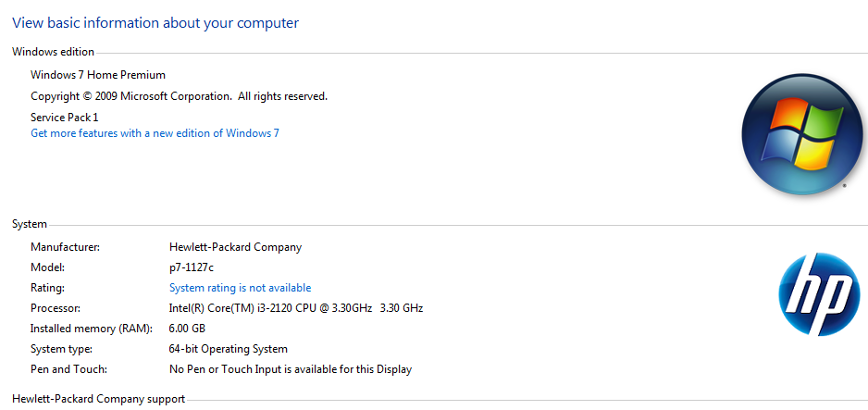The width and height of the screenshot is (868, 410).
Task: Open 'System rating is not available' link
Action: [240, 288]
